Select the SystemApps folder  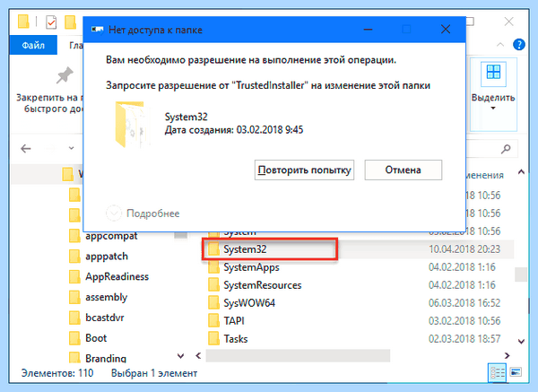[x=251, y=267]
